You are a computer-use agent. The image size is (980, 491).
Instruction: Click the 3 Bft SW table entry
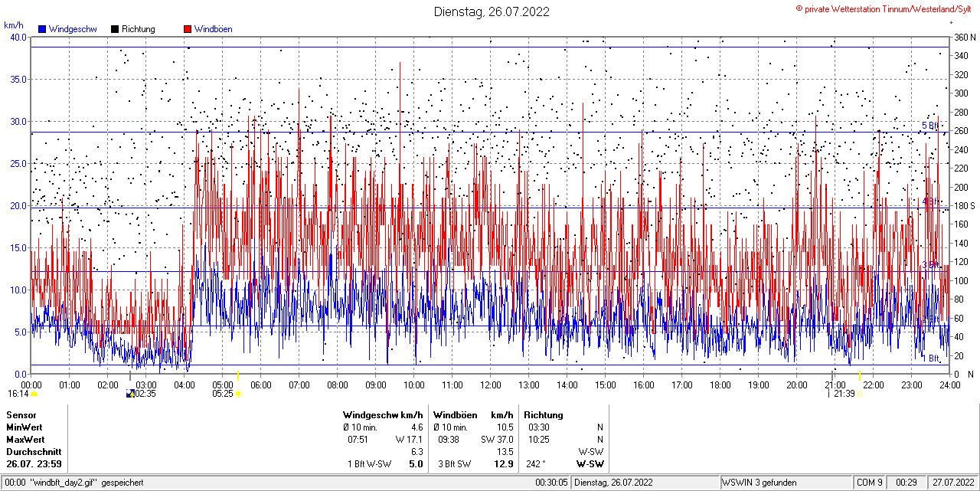pos(454,464)
